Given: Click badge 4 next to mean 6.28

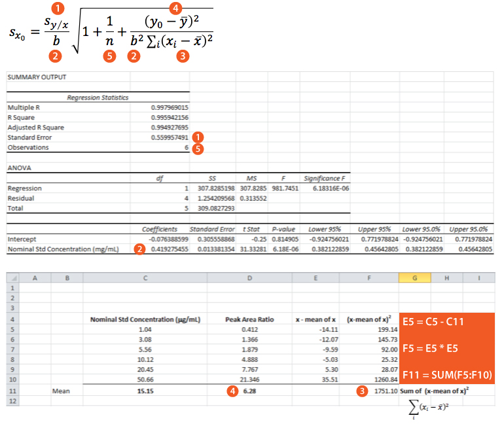Looking at the screenshot, I should [x=230, y=391].
